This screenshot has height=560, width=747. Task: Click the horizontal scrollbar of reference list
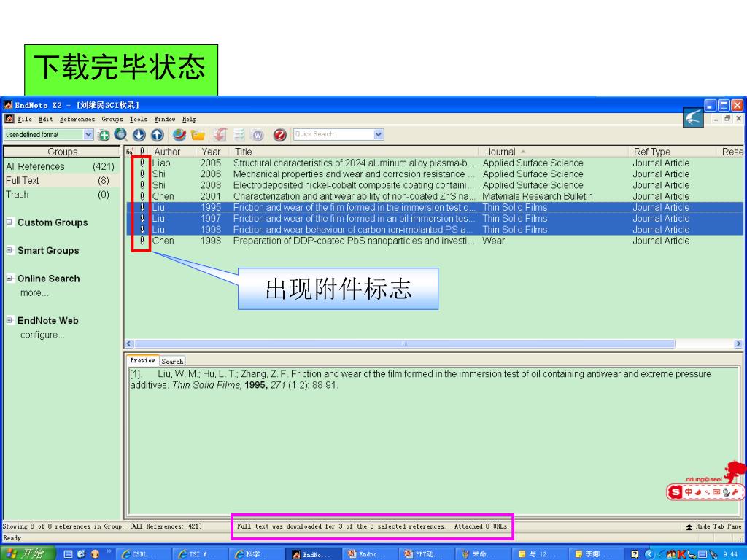pos(404,343)
